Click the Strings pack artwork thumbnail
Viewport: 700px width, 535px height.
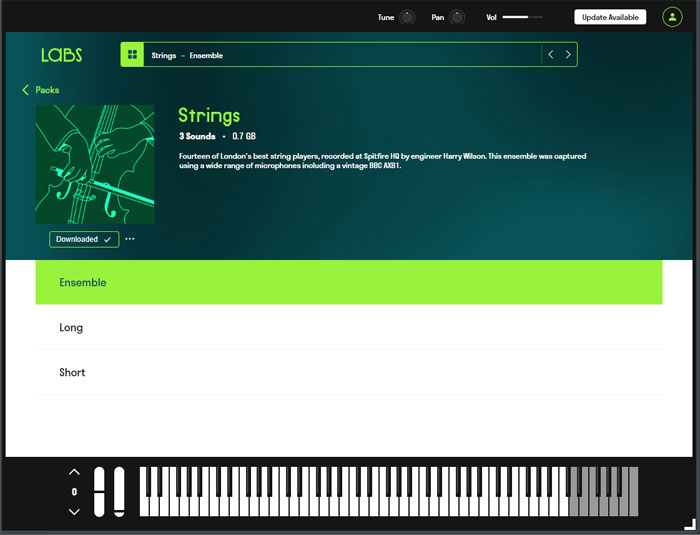[x=95, y=164]
